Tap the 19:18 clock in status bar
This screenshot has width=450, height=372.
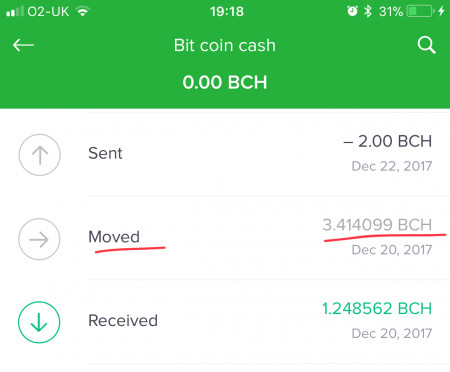pyautogui.click(x=227, y=12)
